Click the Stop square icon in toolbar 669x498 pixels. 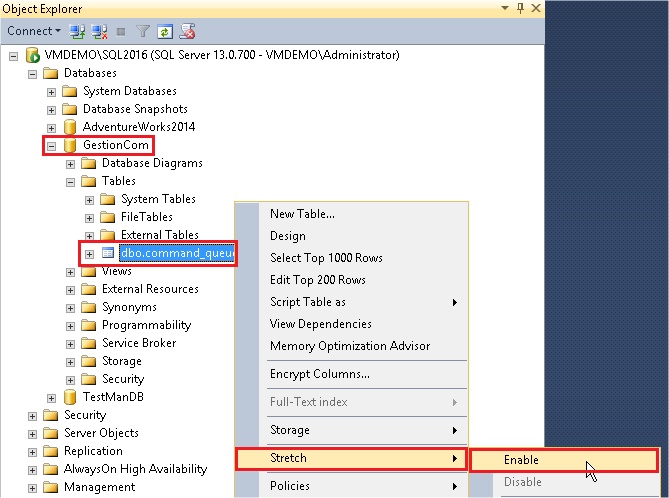pos(121,32)
